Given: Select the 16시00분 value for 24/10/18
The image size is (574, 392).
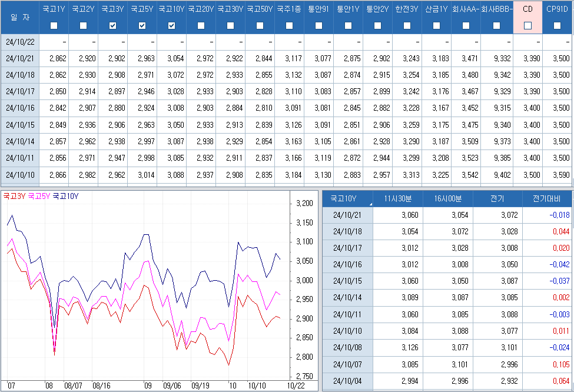Looking at the screenshot, I should point(459,232).
